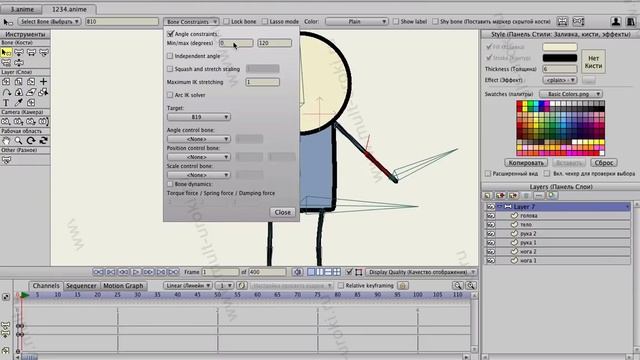This screenshot has width=640, height=360.
Task: Select the first Camera tool icon
Action: (6, 122)
